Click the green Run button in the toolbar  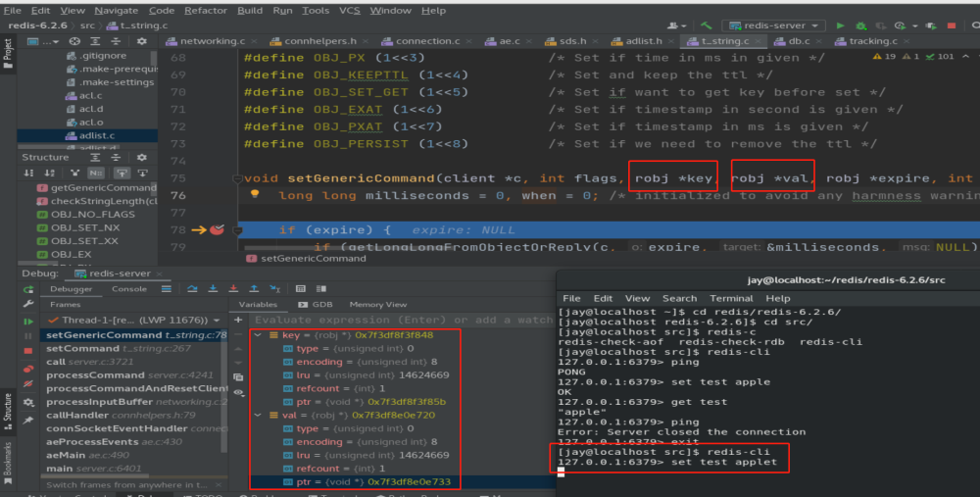pos(839,25)
